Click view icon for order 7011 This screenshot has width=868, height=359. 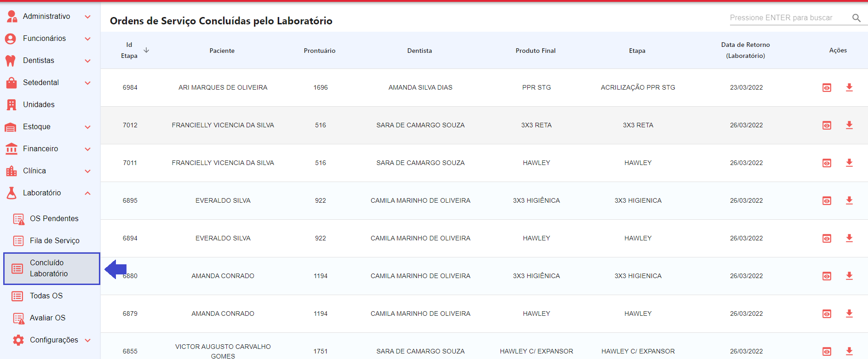click(827, 163)
